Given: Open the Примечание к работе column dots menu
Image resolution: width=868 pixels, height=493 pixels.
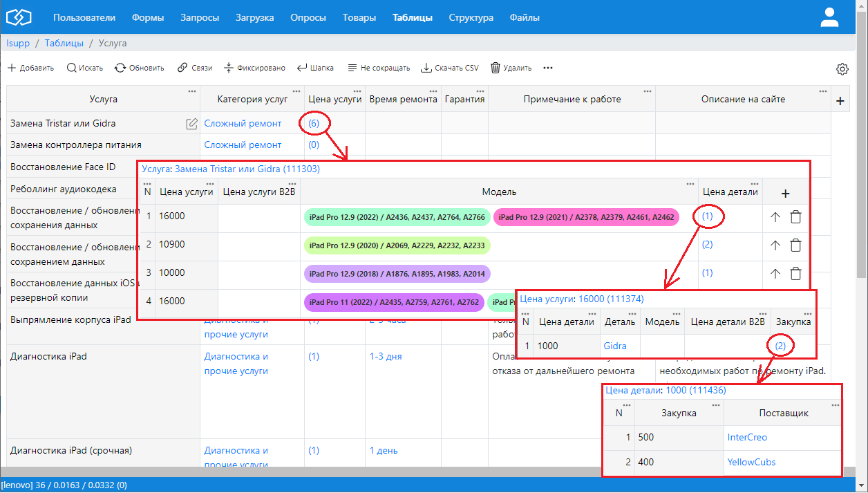Looking at the screenshot, I should click(x=648, y=91).
